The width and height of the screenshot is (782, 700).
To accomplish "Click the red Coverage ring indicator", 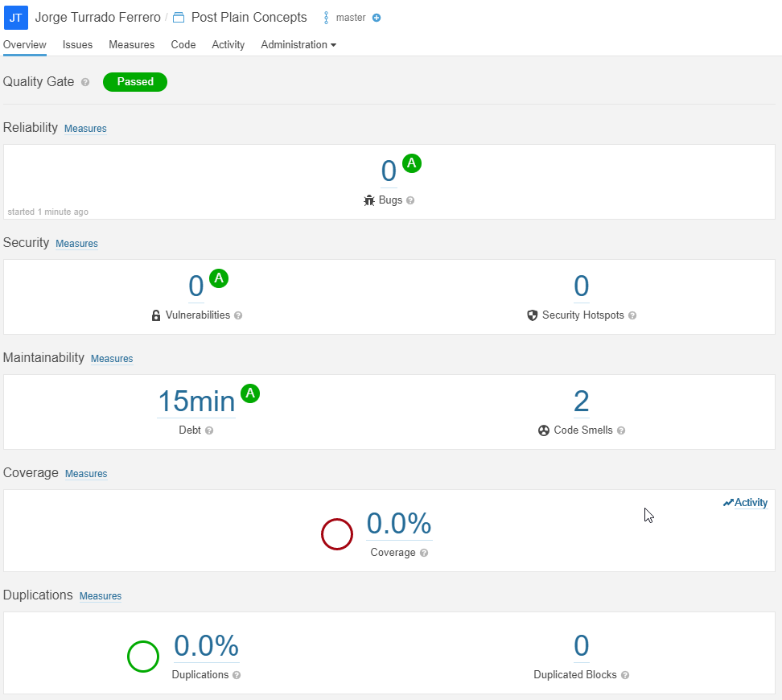I will point(337,534).
